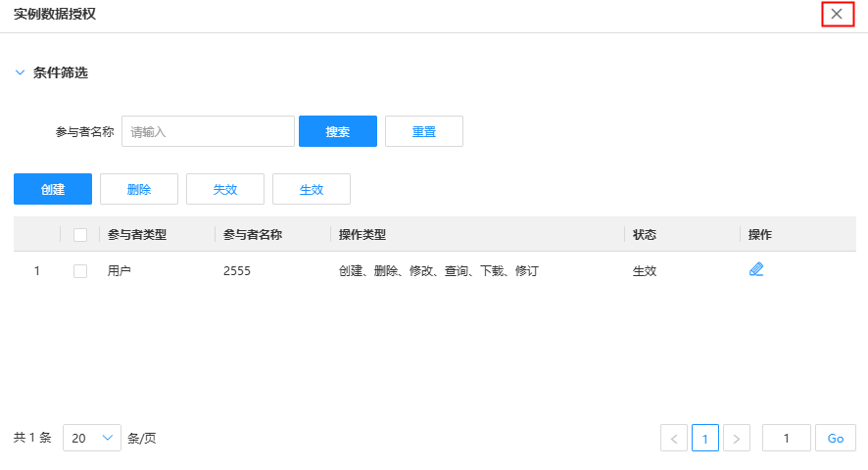868x470 pixels.
Task: Click the 重置 button
Action: pyautogui.click(x=424, y=131)
